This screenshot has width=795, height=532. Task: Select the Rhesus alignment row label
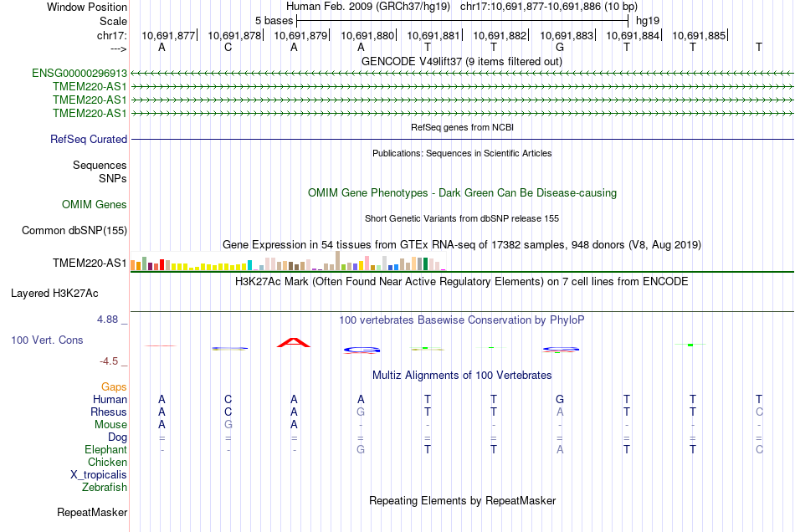(109, 412)
